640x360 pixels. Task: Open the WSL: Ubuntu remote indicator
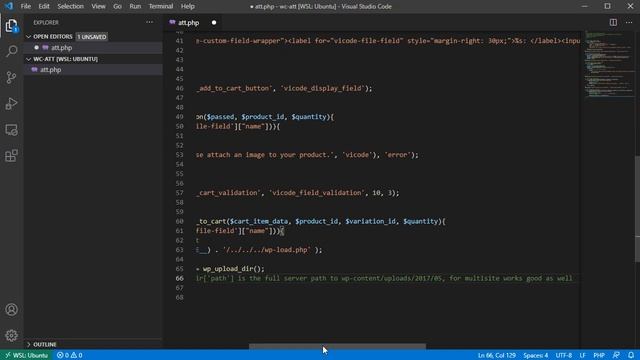pos(27,355)
